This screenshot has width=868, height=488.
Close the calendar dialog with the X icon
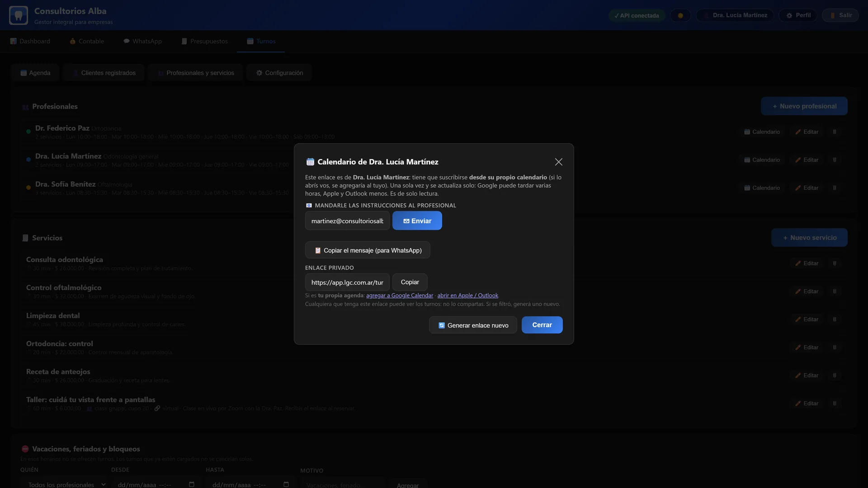point(559,162)
